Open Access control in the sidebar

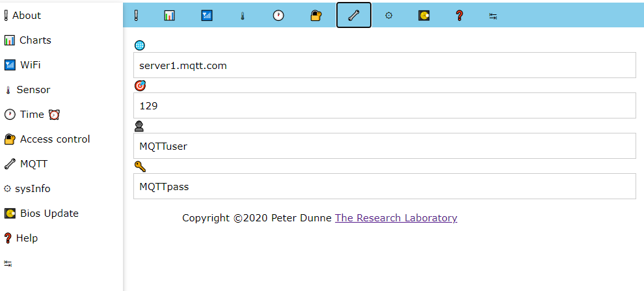(47, 139)
